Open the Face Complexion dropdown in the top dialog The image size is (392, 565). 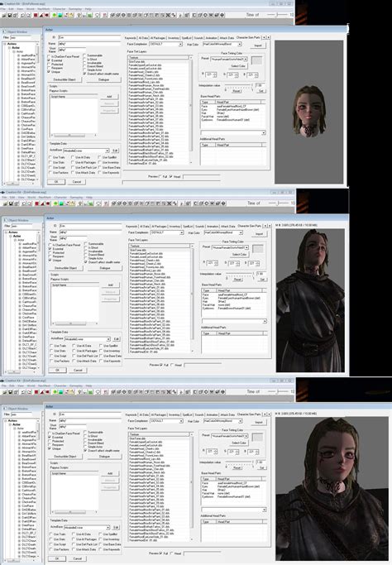[x=166, y=44]
